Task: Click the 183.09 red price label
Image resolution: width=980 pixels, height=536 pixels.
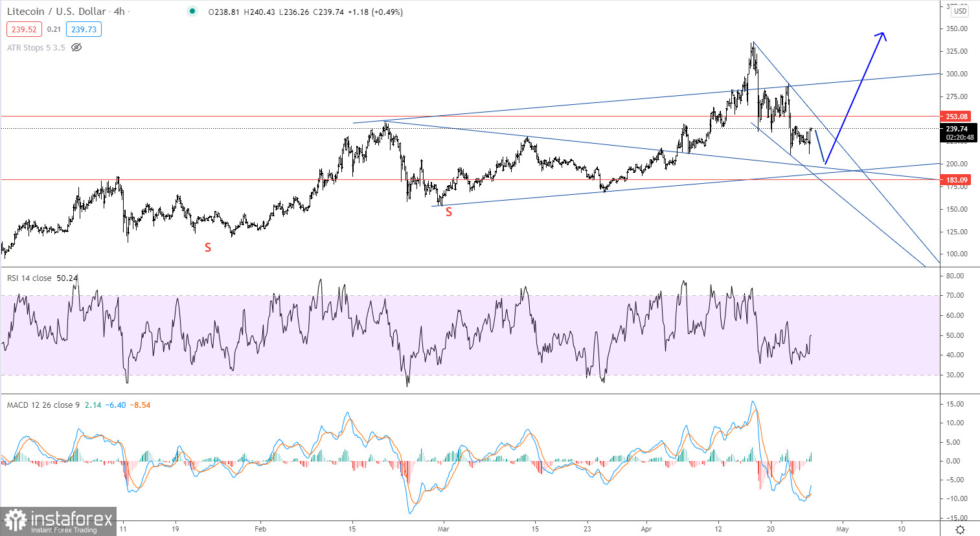Action: click(x=956, y=180)
